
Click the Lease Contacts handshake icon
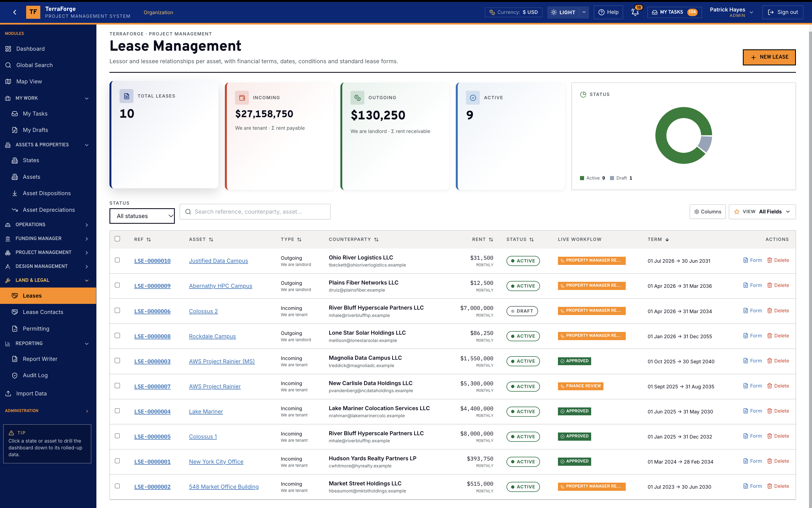coord(15,312)
